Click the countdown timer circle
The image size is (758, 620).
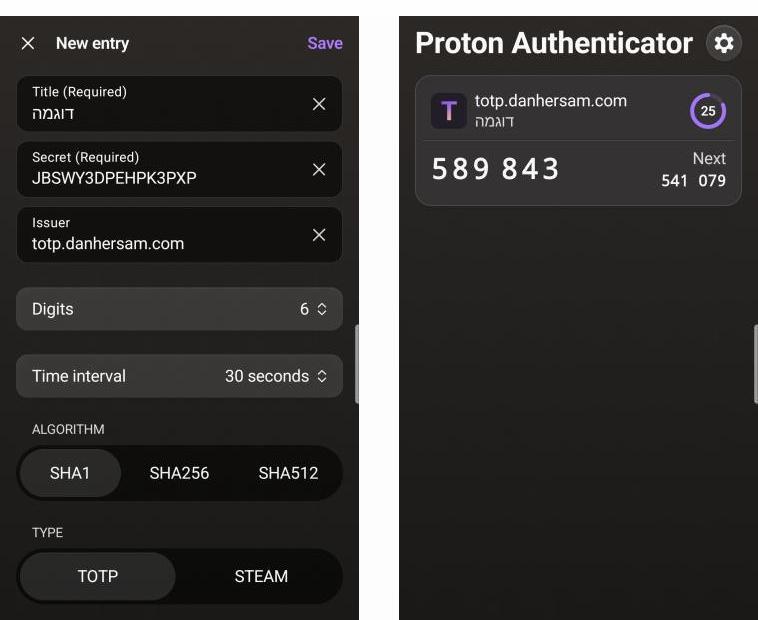(x=708, y=111)
